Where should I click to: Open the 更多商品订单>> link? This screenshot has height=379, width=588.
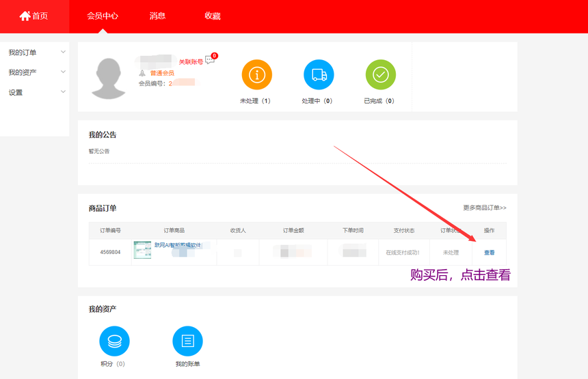[x=484, y=208]
